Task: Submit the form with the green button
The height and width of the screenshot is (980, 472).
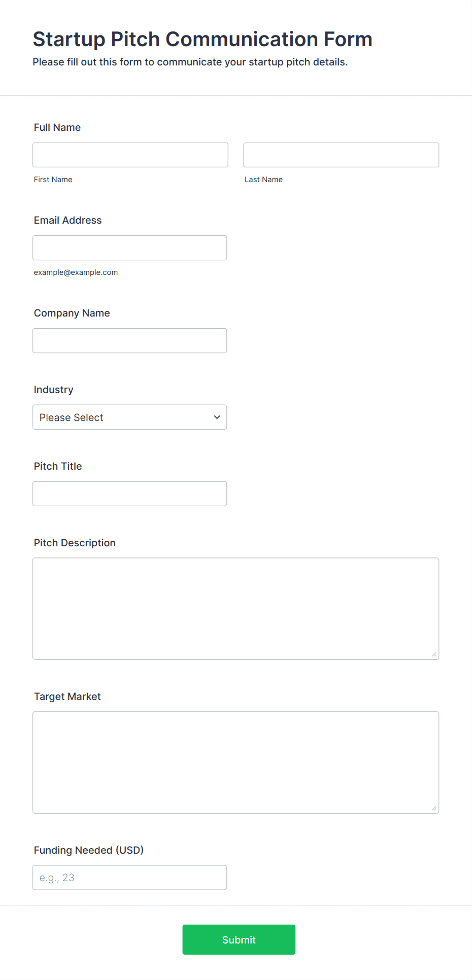Action: (x=239, y=939)
